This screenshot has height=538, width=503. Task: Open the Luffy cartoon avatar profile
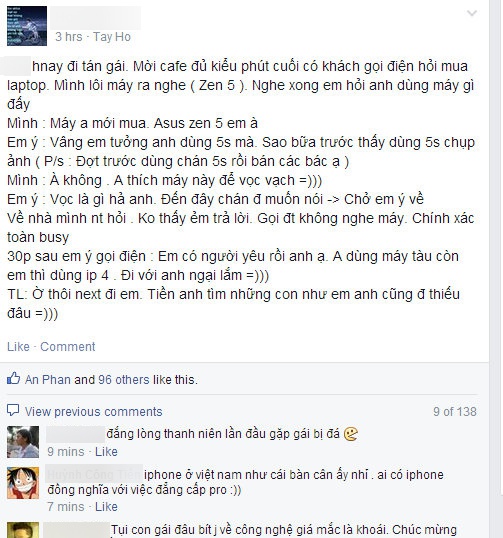(x=23, y=483)
